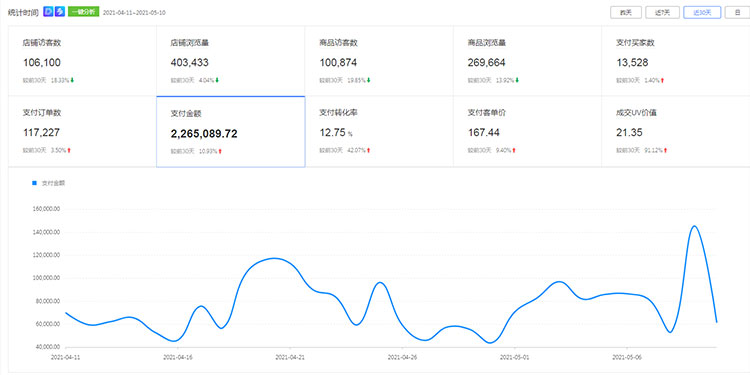Toggle the 店铺访客数 metric card

82,61
